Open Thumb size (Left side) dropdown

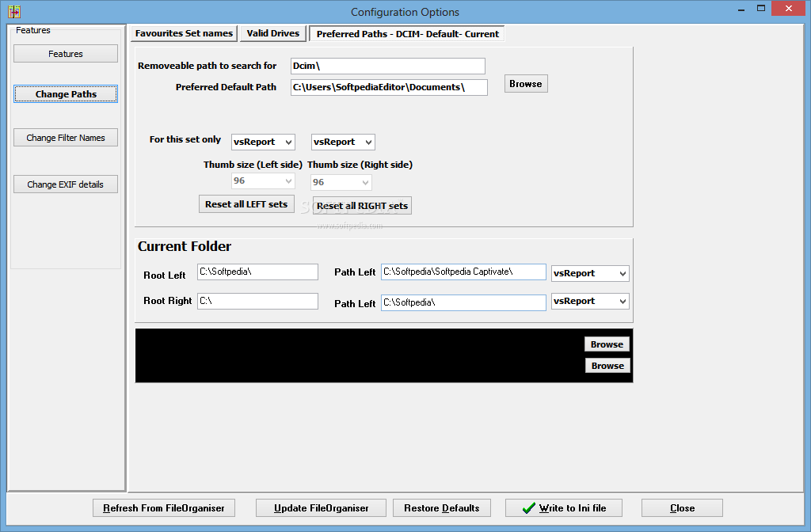263,180
